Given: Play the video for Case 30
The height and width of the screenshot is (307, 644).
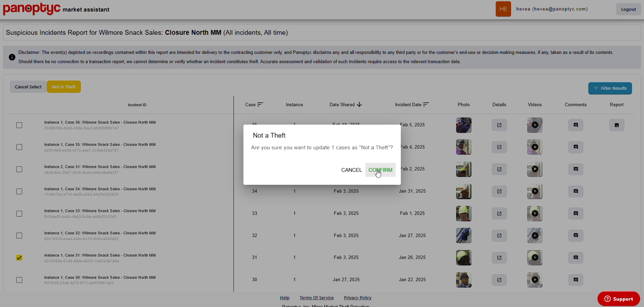Looking at the screenshot, I should pyautogui.click(x=535, y=280).
